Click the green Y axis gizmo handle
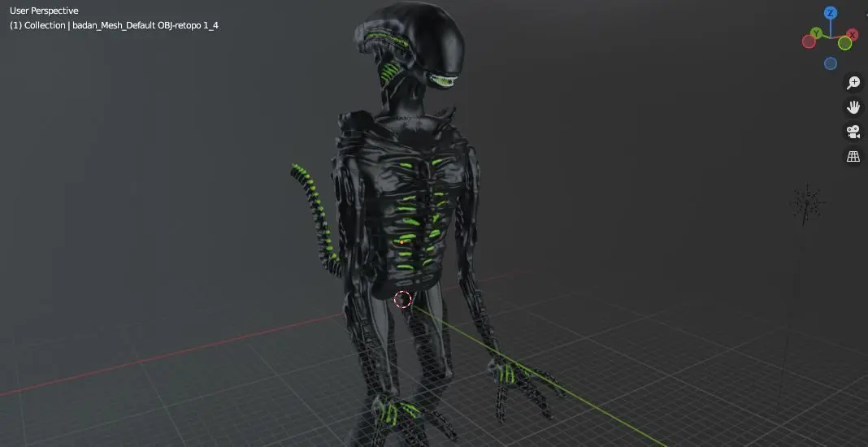Viewport: 868px width, 447px height. point(816,33)
